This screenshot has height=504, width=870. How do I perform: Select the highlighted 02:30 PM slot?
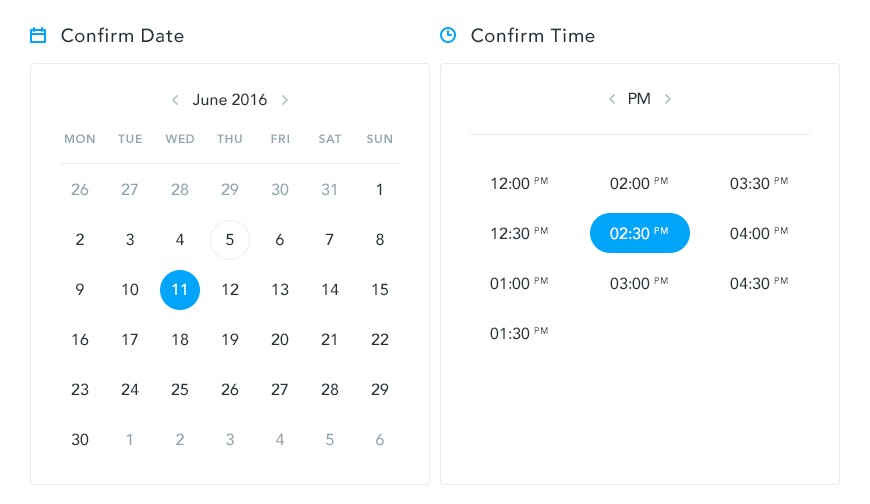pyautogui.click(x=640, y=234)
